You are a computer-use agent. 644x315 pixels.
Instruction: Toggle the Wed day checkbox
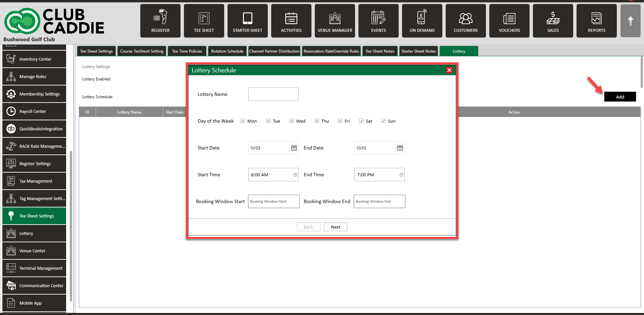(292, 121)
